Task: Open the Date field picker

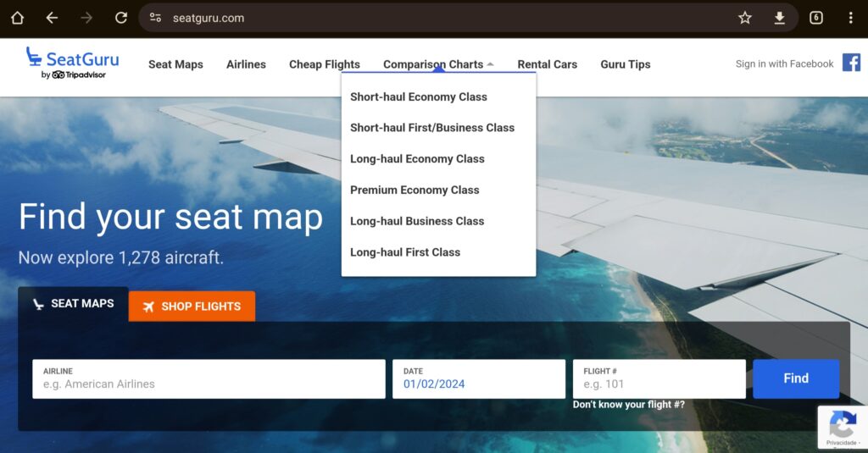Action: tap(478, 384)
